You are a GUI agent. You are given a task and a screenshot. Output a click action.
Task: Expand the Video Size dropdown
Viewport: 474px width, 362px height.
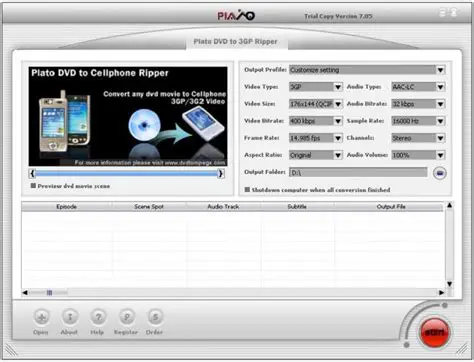tap(338, 104)
